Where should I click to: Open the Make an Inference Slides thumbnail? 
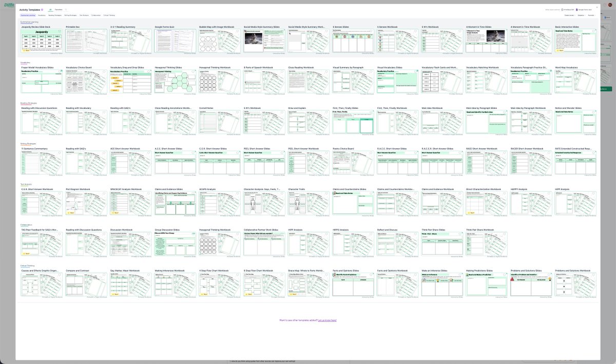442,285
